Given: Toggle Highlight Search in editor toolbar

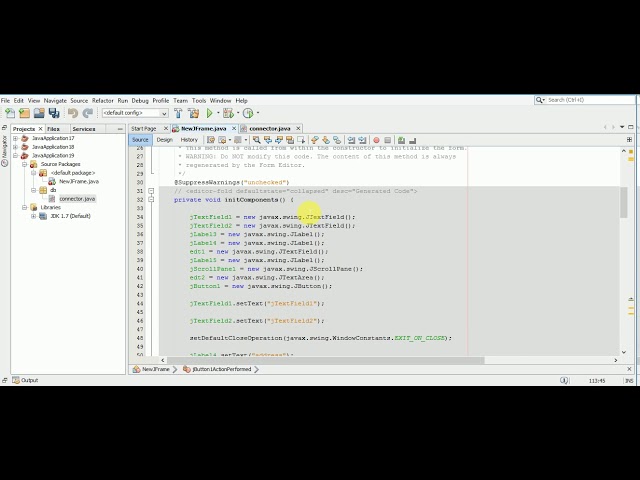Looking at the screenshot, I should pos(290,140).
